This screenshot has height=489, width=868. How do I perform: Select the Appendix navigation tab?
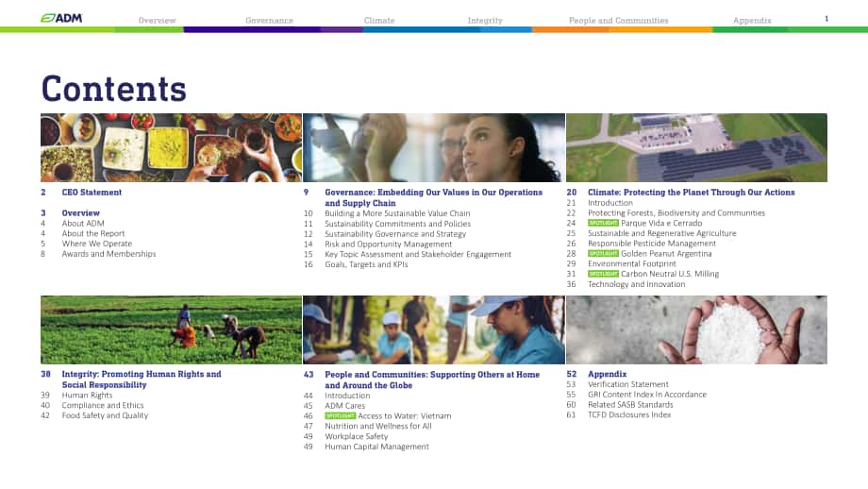[x=752, y=21]
